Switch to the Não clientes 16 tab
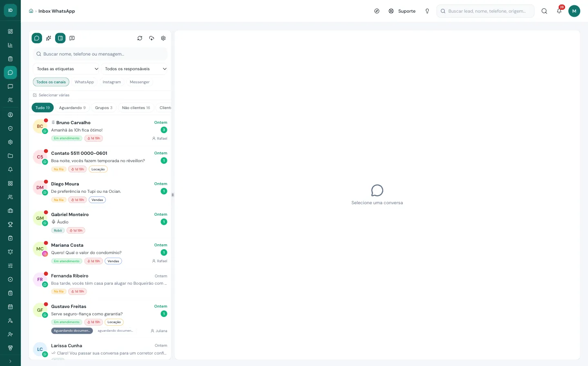 pos(136,108)
